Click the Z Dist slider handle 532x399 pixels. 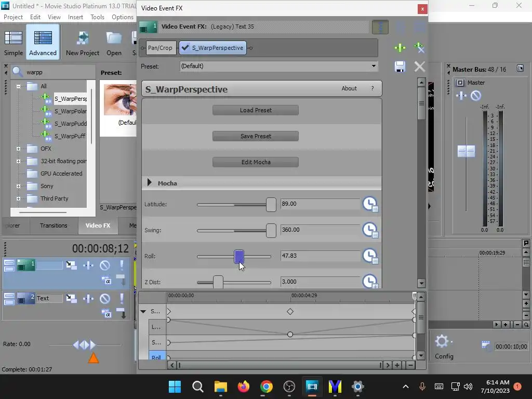(x=218, y=282)
